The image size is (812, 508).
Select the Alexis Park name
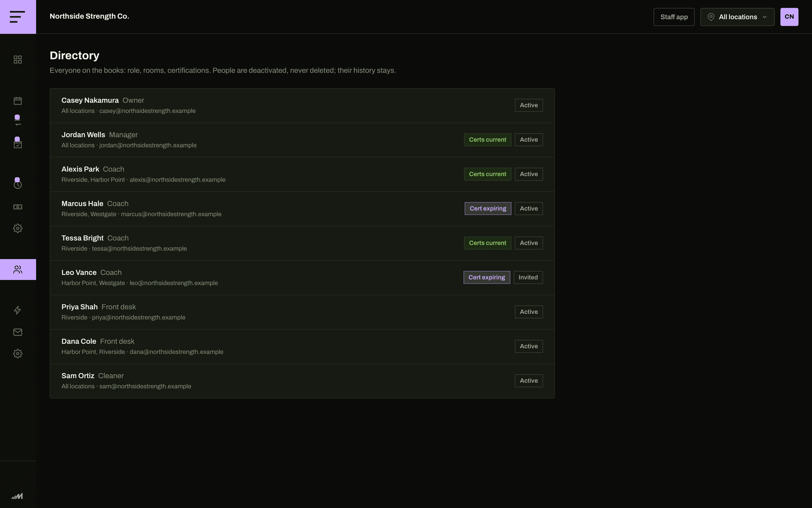[x=80, y=169]
